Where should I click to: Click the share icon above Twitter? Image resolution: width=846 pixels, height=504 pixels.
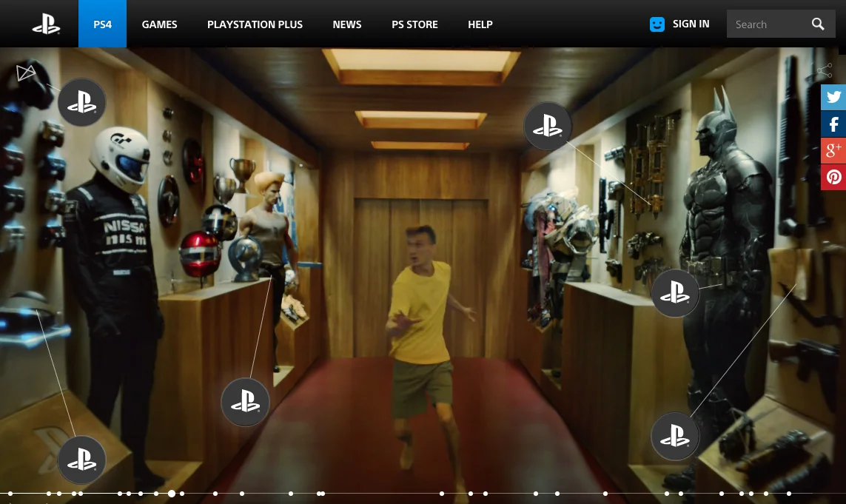825,70
